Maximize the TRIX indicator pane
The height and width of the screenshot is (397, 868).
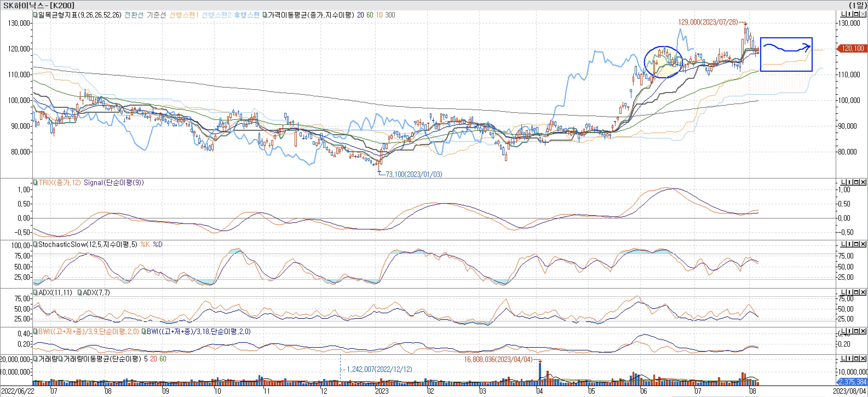[856, 182]
